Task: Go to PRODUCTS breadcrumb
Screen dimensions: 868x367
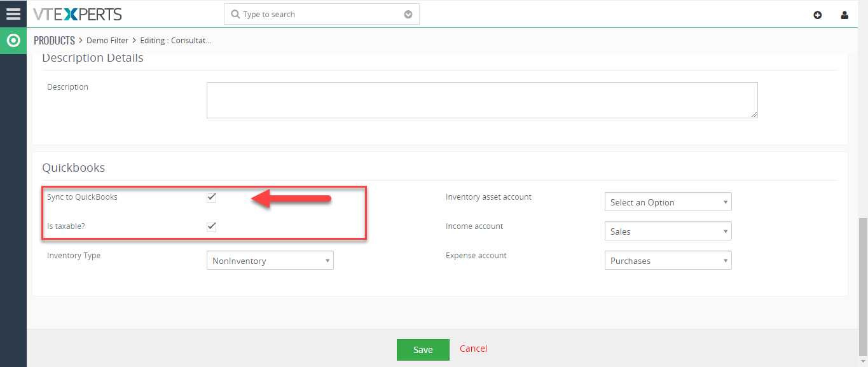Action: click(55, 41)
